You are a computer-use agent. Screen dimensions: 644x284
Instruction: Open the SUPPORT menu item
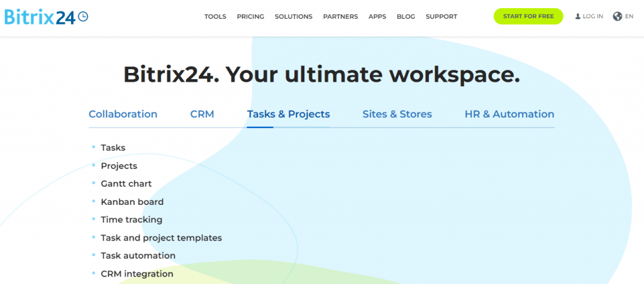pos(441,17)
